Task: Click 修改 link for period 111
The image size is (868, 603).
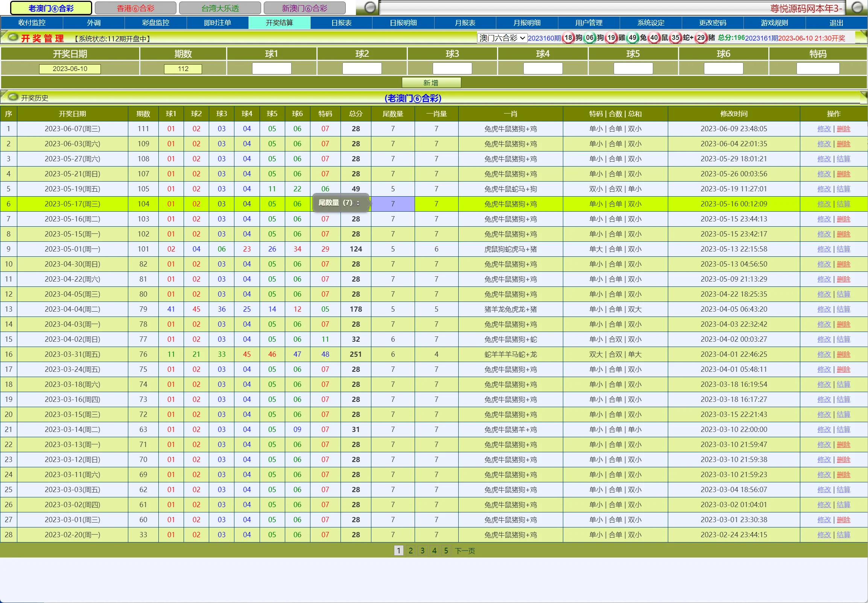Action: (x=824, y=129)
